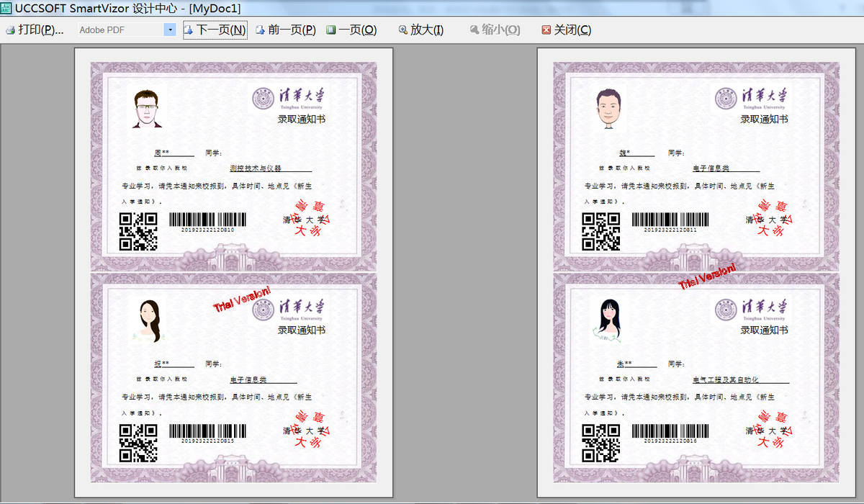
Task: Click the 打印(P)... print button
Action: [x=35, y=30]
